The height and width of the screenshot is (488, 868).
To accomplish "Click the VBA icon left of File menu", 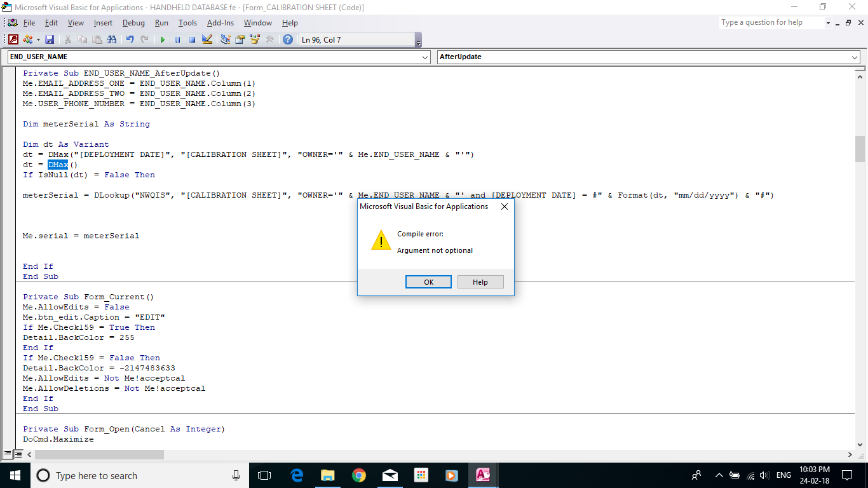I will click(13, 23).
